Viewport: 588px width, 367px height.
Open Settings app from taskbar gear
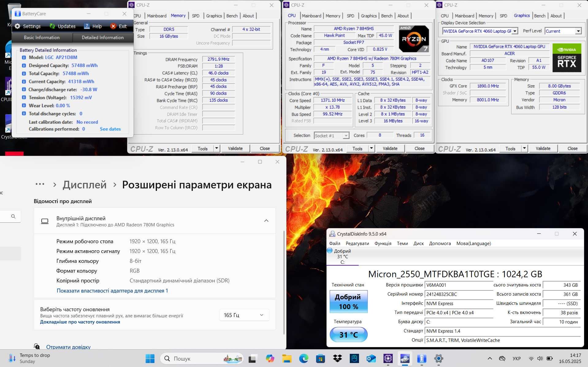point(439,358)
